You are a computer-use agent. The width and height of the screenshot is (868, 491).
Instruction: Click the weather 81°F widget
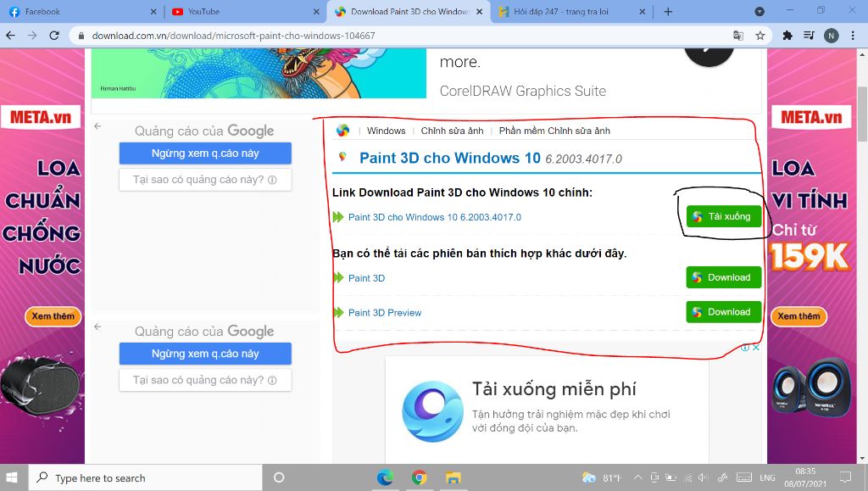point(601,477)
